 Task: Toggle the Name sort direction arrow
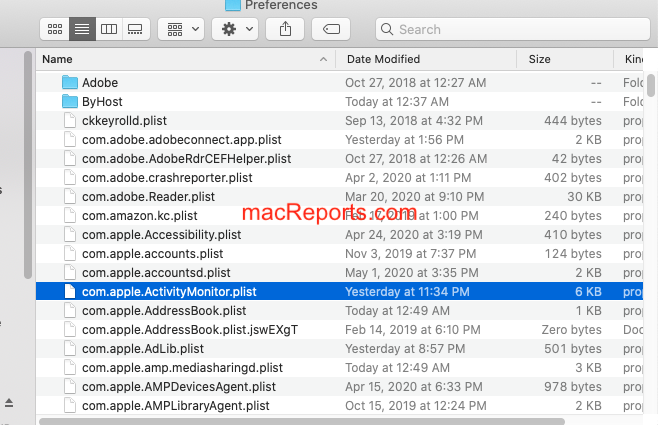323,59
